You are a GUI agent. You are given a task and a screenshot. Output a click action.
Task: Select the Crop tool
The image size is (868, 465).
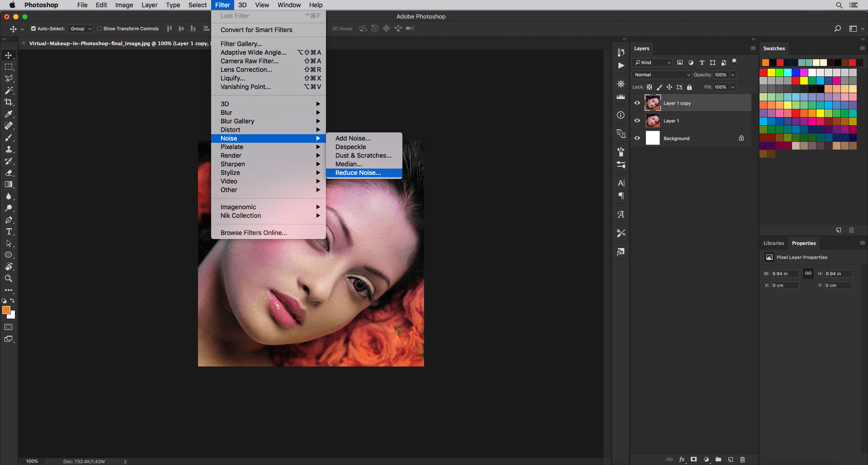pyautogui.click(x=9, y=102)
